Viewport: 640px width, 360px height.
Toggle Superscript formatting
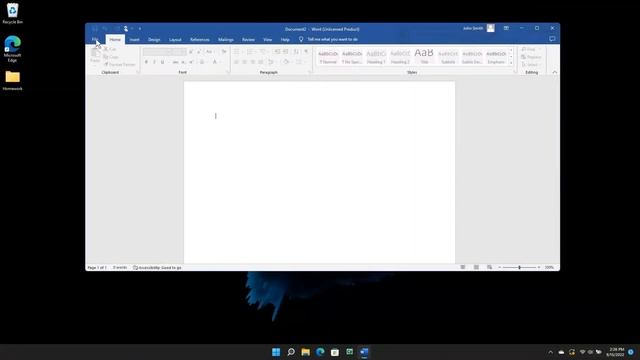tap(191, 62)
